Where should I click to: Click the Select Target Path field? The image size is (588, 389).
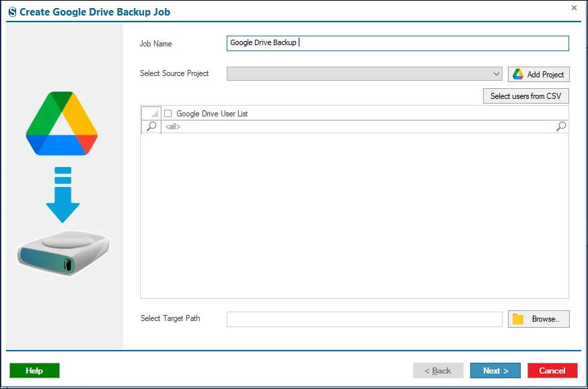pos(364,319)
